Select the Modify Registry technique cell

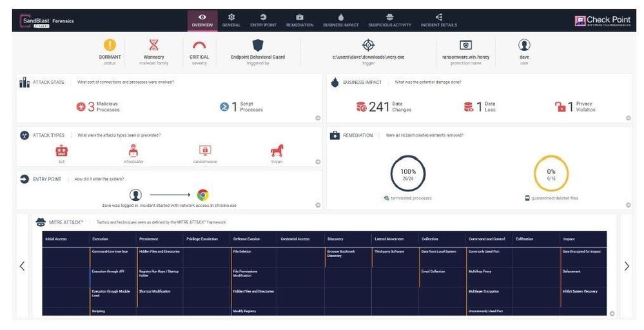pos(254,311)
